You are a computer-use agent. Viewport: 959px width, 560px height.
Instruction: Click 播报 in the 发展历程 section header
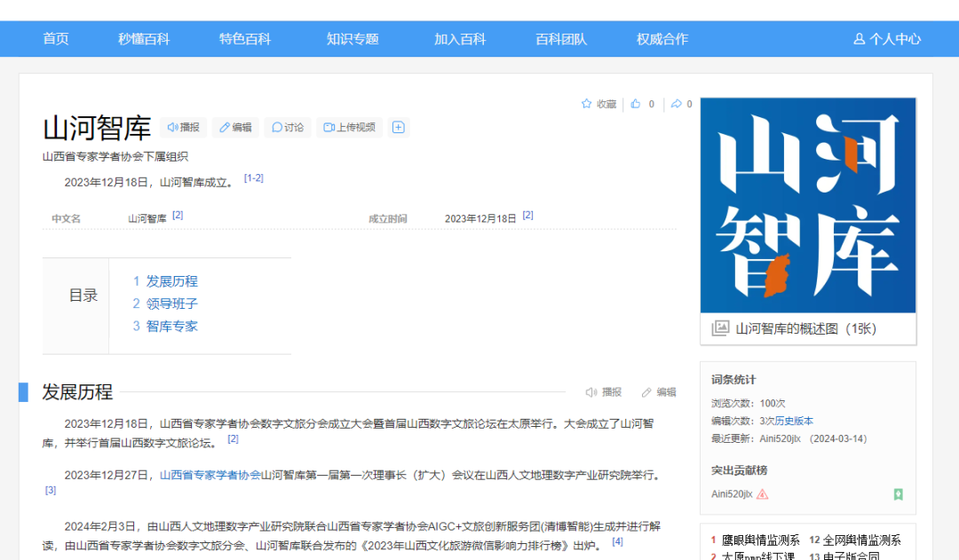click(604, 392)
